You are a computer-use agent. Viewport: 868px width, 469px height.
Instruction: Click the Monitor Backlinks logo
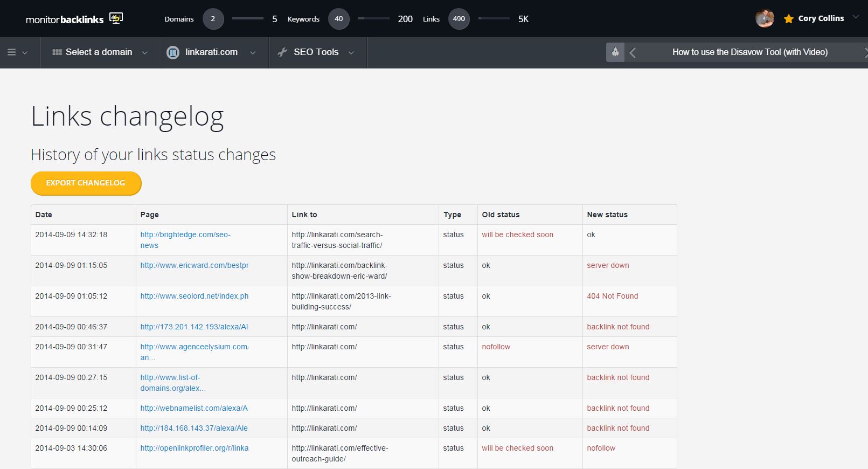pyautogui.click(x=74, y=19)
